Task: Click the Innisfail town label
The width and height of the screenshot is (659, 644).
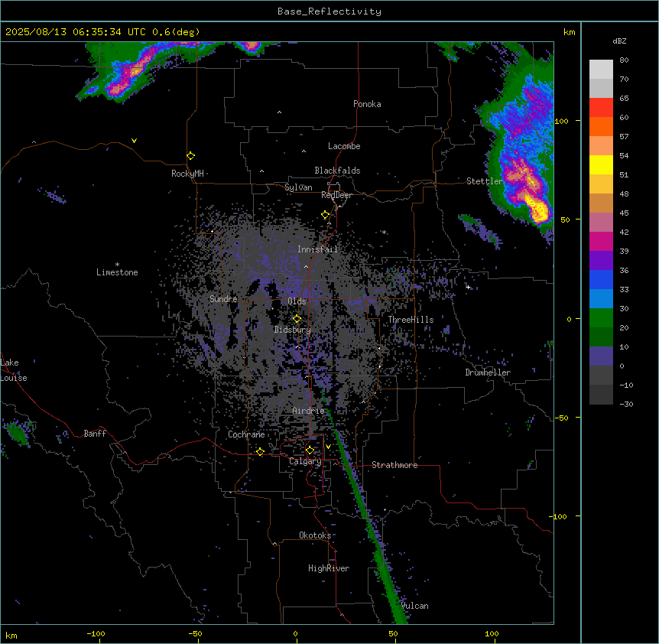Action: tap(317, 249)
